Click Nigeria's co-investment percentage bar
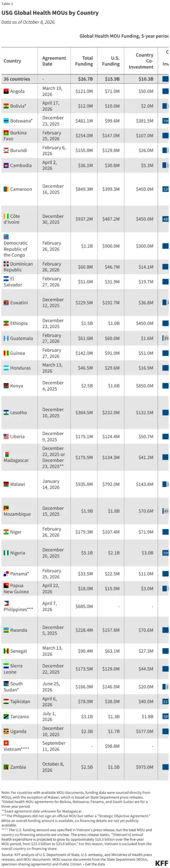The width and height of the screenshot is (170, 868). tap(166, 553)
